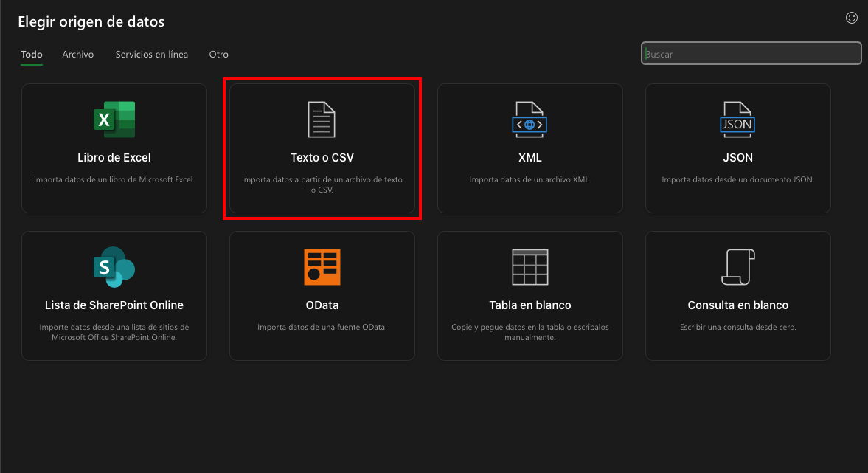Switch to the Archivo tab
Screen dimensions: 868x473
pos(77,55)
